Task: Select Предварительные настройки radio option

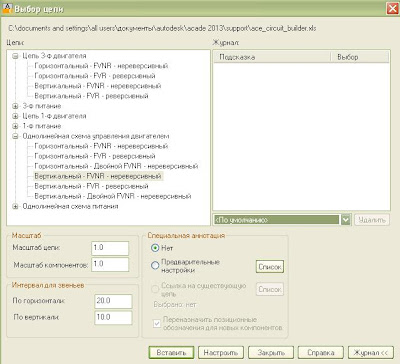Action: coord(155,266)
